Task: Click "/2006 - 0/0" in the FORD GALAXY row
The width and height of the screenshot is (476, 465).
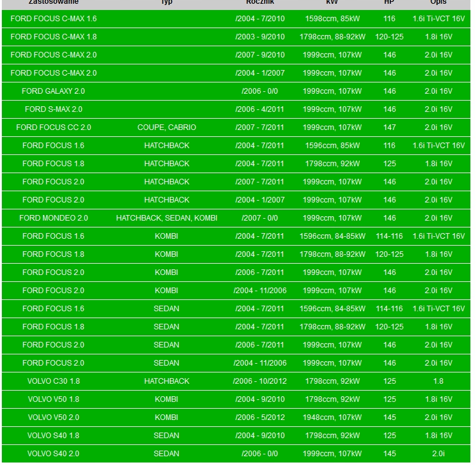Action: point(260,91)
